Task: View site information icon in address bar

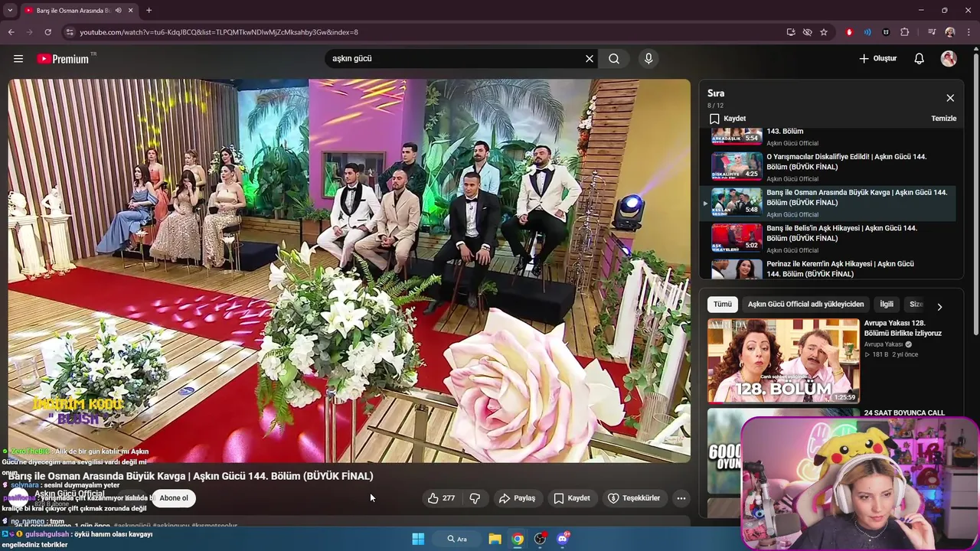Action: coord(70,32)
